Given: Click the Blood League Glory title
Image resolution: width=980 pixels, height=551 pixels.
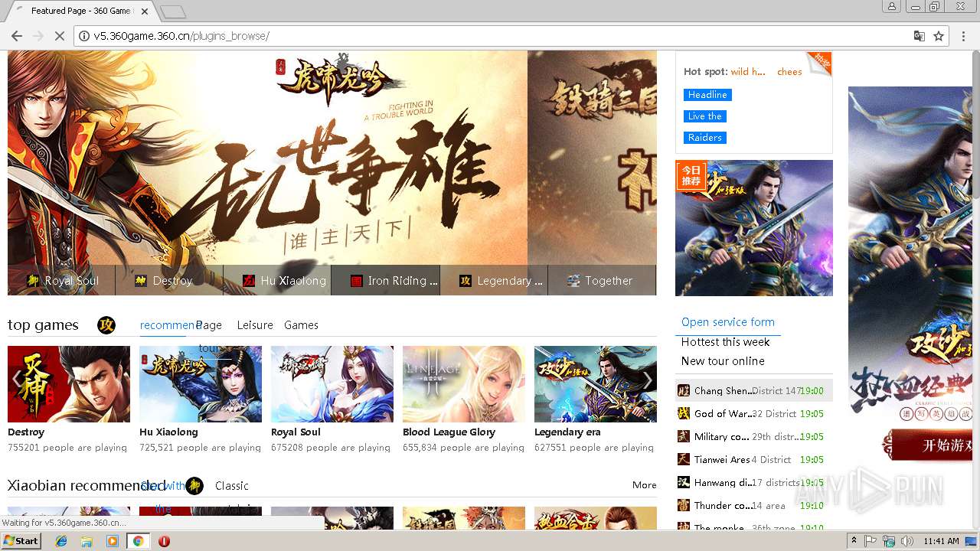Looking at the screenshot, I should click(449, 432).
